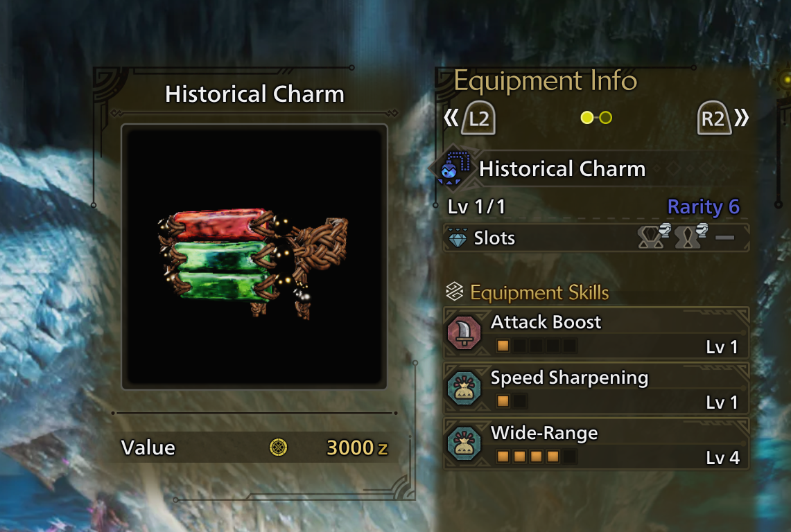
Task: Click the Attack Boost sword icon
Action: [x=464, y=332]
